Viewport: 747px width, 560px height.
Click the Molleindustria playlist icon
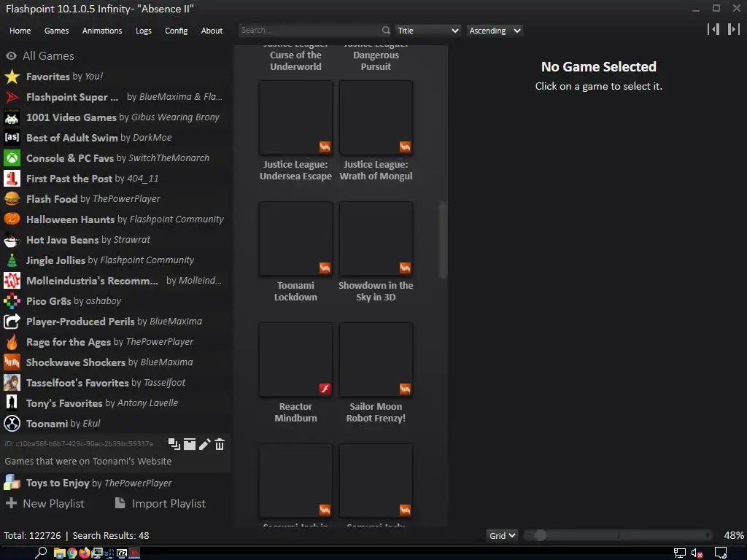click(12, 281)
